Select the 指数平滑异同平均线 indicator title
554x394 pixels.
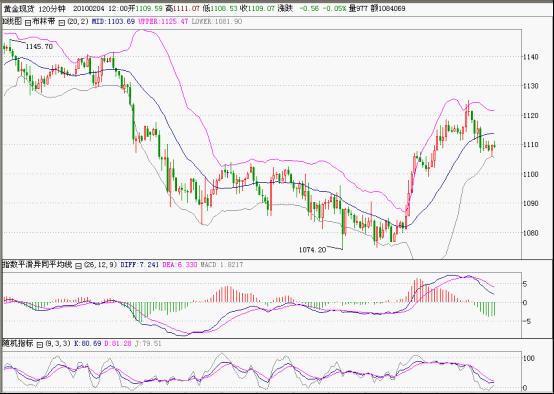tap(37, 264)
